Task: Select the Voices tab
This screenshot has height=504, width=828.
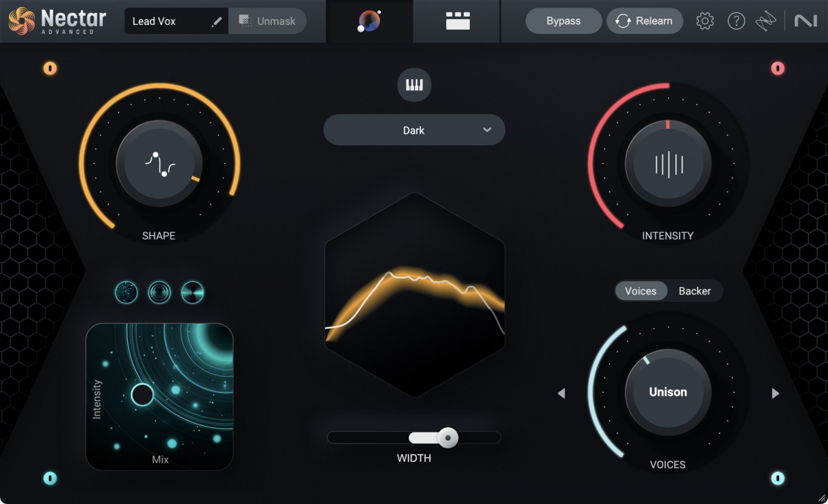Action: coord(641,291)
